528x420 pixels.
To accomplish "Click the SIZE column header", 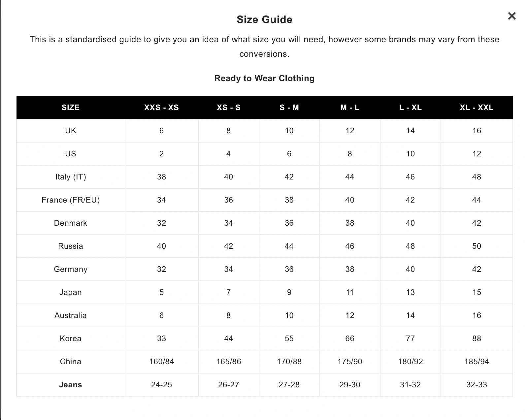I will pyautogui.click(x=71, y=108).
